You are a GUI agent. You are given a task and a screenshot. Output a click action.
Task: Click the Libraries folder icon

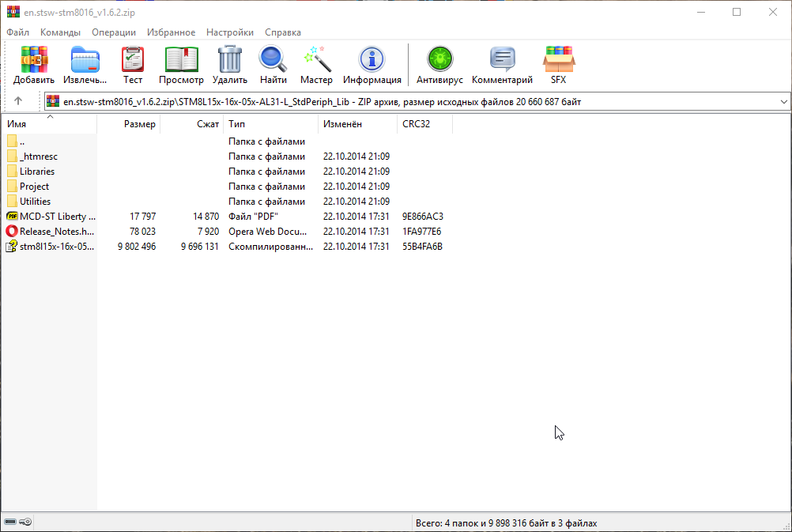[x=12, y=172]
